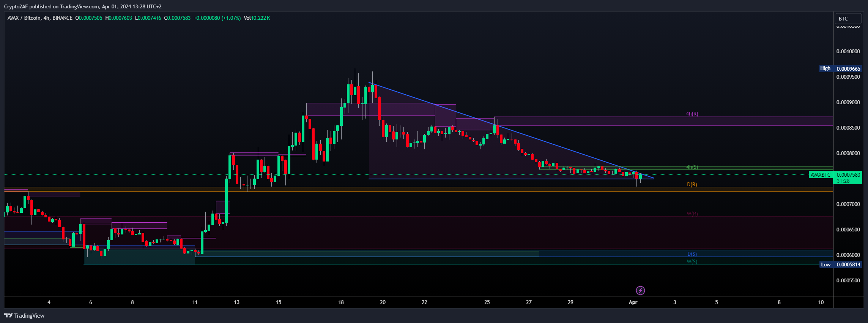
Task: Click the D(S) daily support label
Action: (x=692, y=254)
